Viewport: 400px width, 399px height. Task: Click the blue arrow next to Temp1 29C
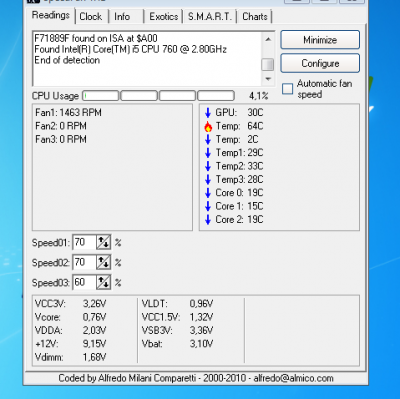208,153
